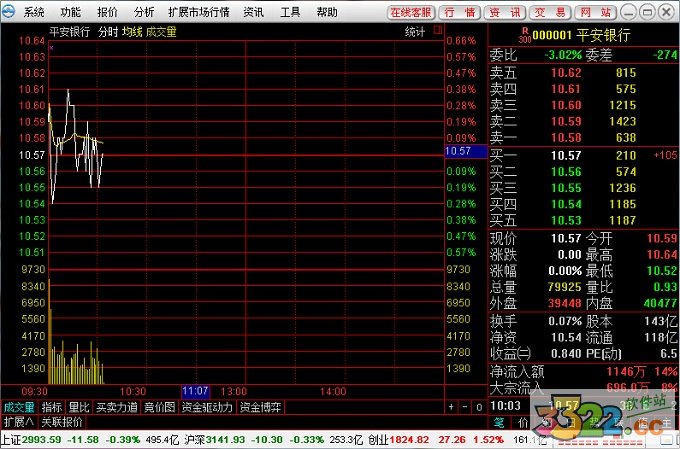The width and height of the screenshot is (680, 449).
Task: Click the stock code 000001
Action: [x=552, y=35]
